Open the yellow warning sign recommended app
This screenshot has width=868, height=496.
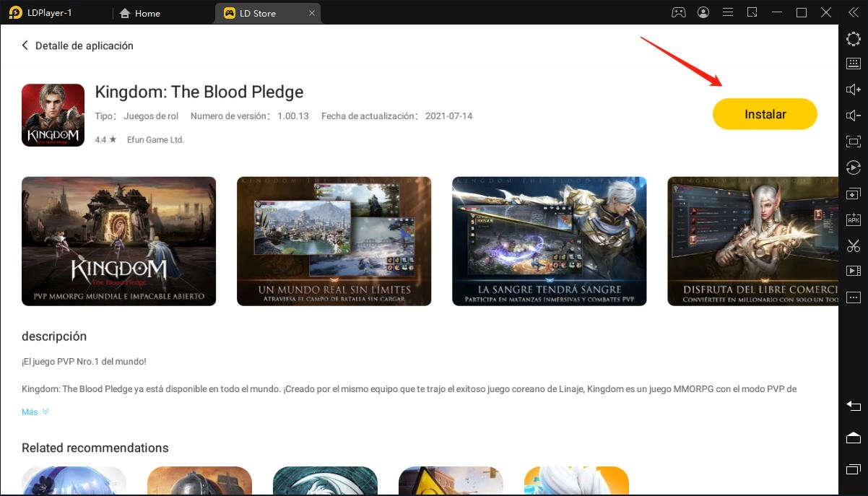[x=451, y=481]
